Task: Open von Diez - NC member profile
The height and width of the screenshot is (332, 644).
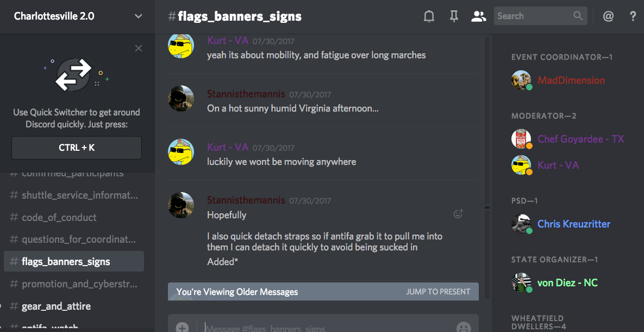Action: coord(567,283)
